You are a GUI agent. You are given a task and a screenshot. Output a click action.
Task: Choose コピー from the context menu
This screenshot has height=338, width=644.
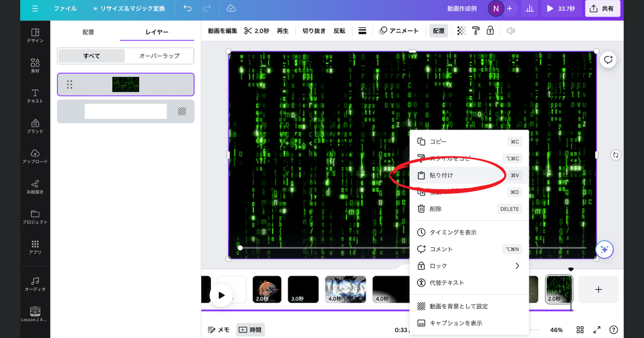tap(469, 141)
